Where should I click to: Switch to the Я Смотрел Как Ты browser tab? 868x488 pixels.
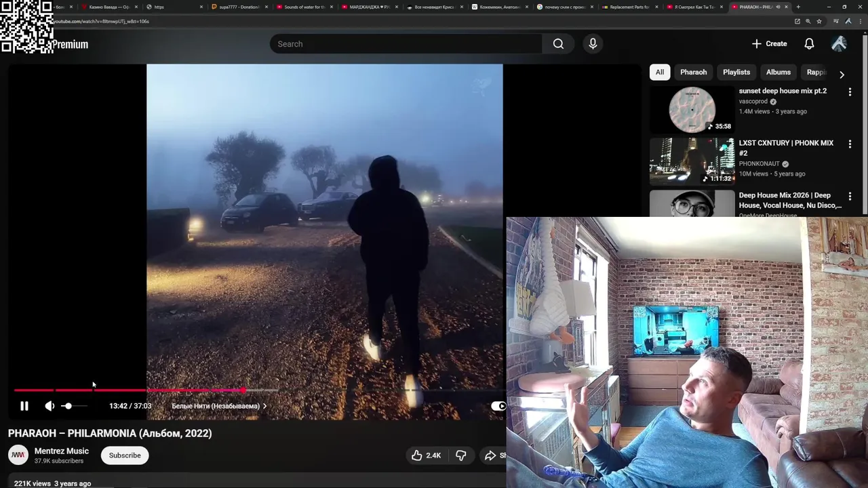(x=694, y=7)
